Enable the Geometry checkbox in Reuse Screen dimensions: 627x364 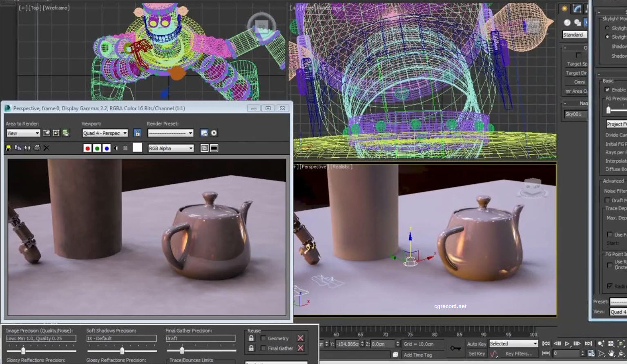(263, 338)
